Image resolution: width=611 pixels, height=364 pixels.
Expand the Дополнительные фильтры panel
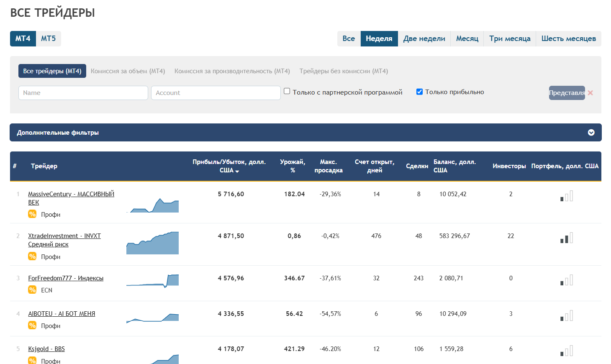coord(305,132)
